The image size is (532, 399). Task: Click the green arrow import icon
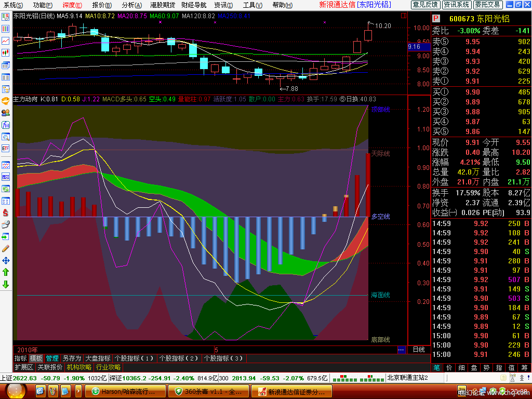(5, 236)
